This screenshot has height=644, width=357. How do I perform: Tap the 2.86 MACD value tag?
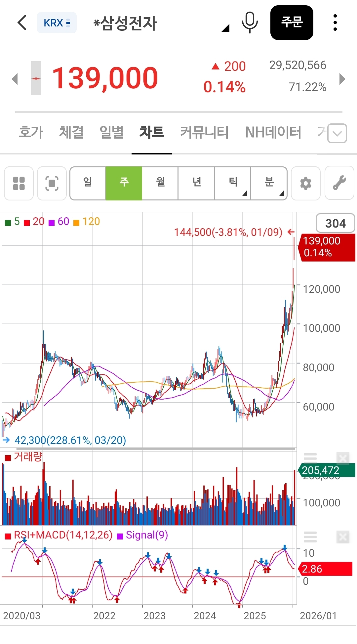(x=325, y=569)
